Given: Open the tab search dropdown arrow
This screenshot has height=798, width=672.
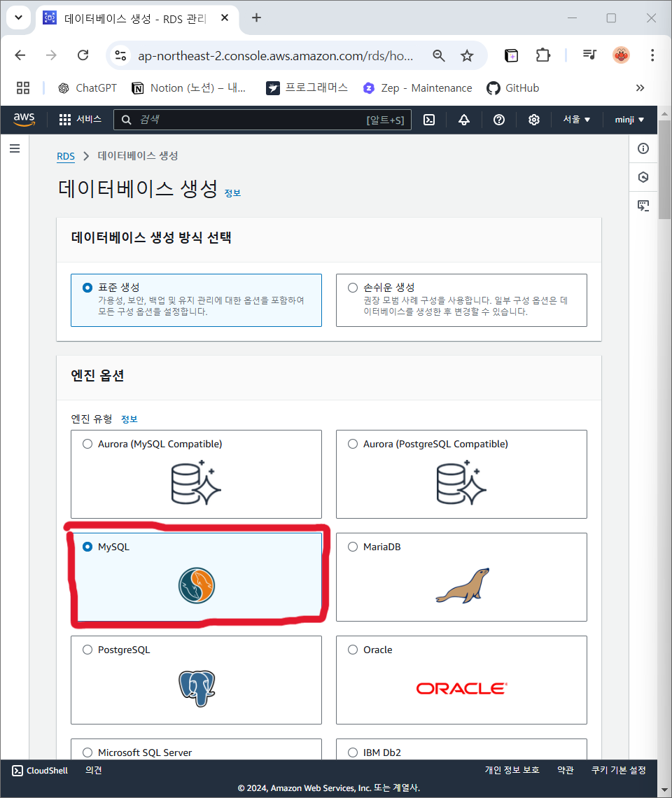Looking at the screenshot, I should [x=18, y=17].
